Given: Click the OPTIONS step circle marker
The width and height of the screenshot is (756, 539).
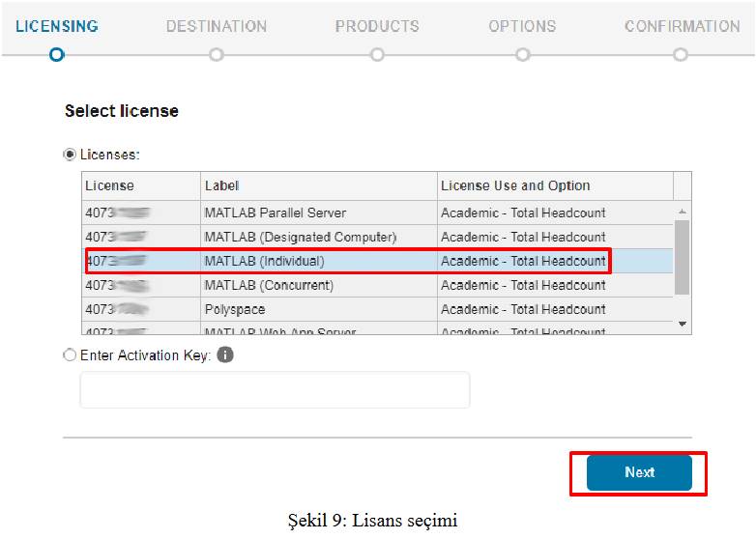Looking at the screenshot, I should coord(523,54).
